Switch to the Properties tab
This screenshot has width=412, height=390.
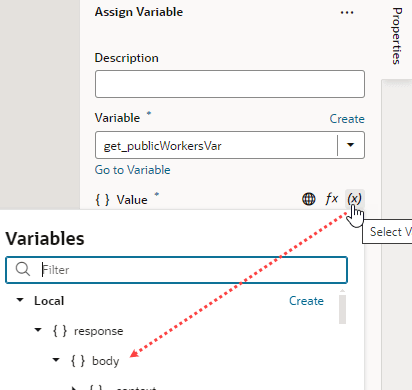[x=397, y=36]
